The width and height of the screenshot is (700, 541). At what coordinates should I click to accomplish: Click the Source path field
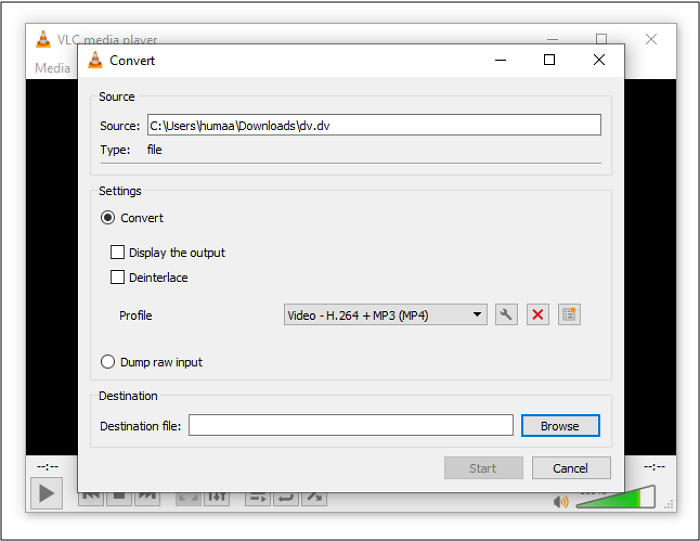pos(373,125)
